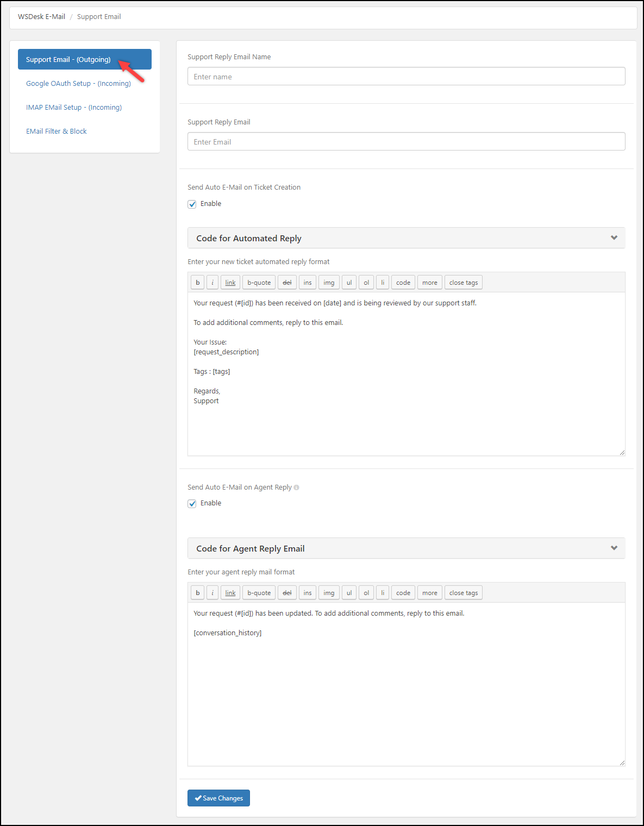
Task: Uncheck Enable for auto e-mail on agent reply
Action: 192,504
